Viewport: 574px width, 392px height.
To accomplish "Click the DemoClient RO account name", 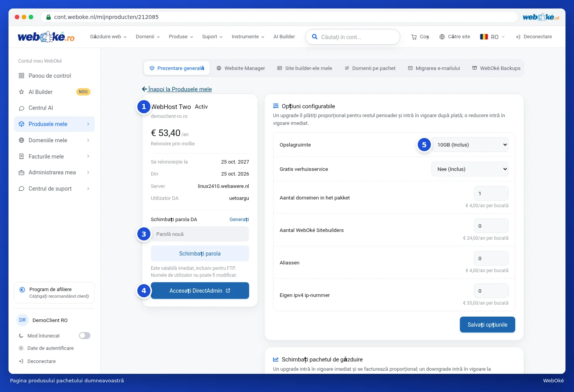I will pos(50,320).
